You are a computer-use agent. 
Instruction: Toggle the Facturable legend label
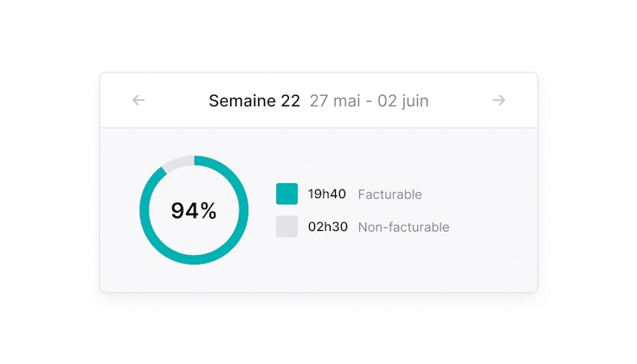point(389,195)
